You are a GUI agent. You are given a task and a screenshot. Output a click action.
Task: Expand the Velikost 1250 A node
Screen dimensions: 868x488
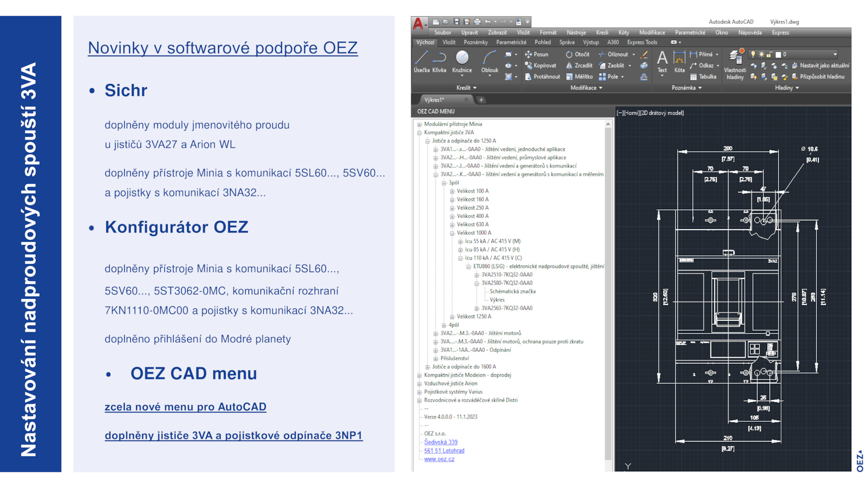(452, 317)
